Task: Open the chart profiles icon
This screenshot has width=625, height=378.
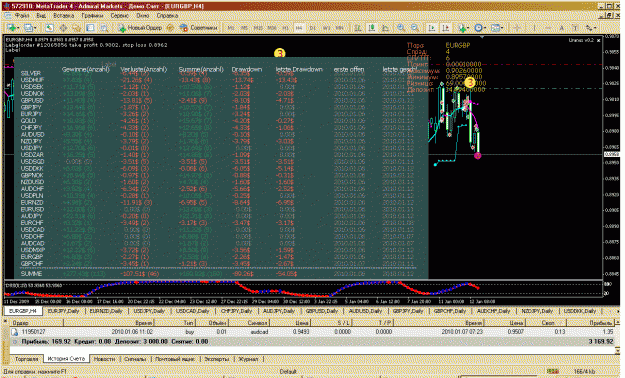Action: [x=28, y=28]
